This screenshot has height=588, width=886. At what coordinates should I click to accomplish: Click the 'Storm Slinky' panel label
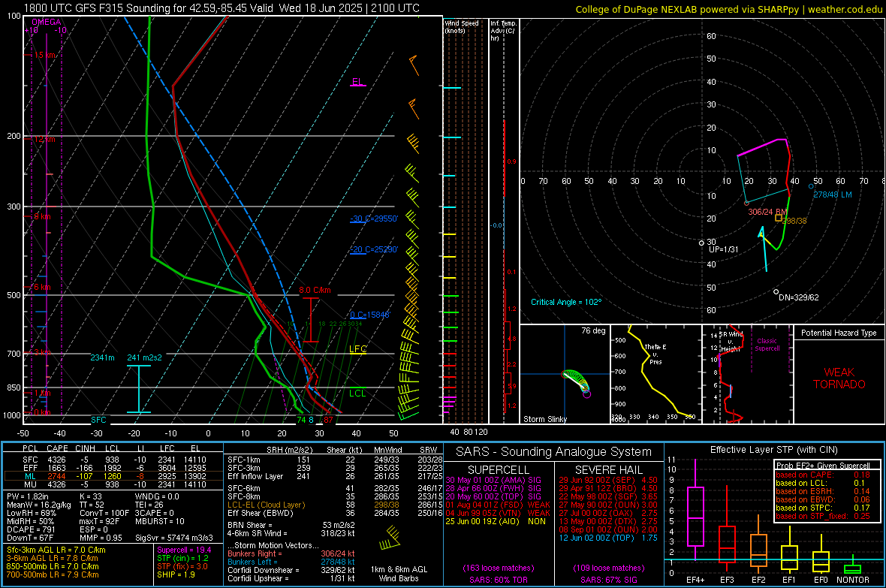click(544, 419)
